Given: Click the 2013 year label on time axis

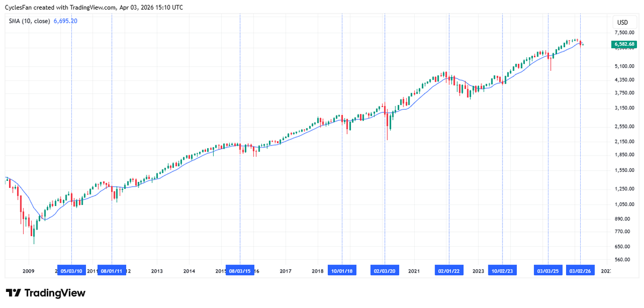Looking at the screenshot, I should 157,272.
